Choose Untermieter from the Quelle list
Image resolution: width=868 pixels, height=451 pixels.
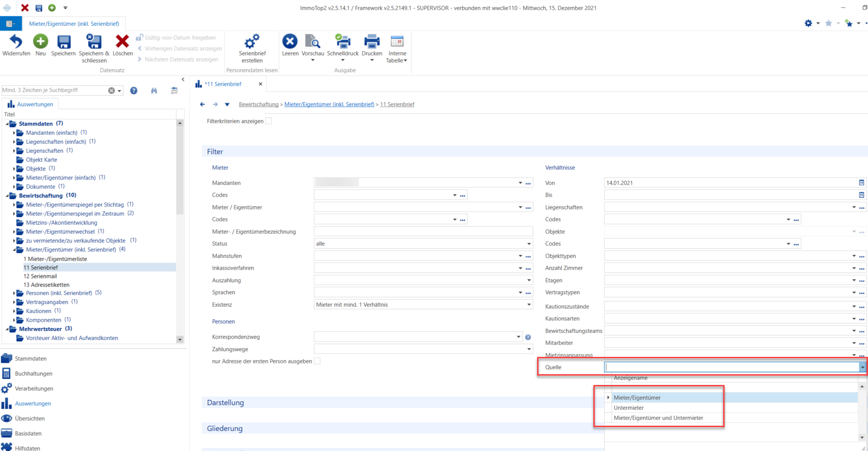629,408
